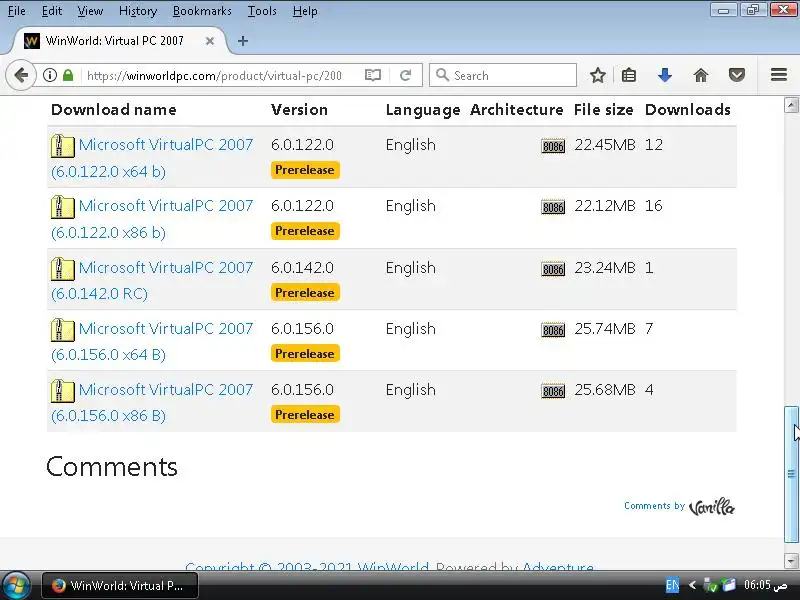The image size is (800, 600).
Task: Click into the URL address field
Action: tap(214, 76)
